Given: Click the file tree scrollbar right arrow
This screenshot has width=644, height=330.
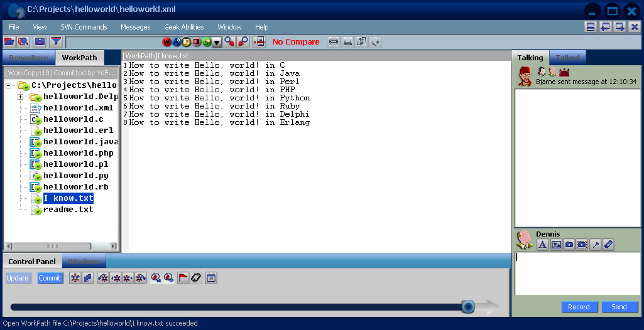Looking at the screenshot, I should [113, 247].
